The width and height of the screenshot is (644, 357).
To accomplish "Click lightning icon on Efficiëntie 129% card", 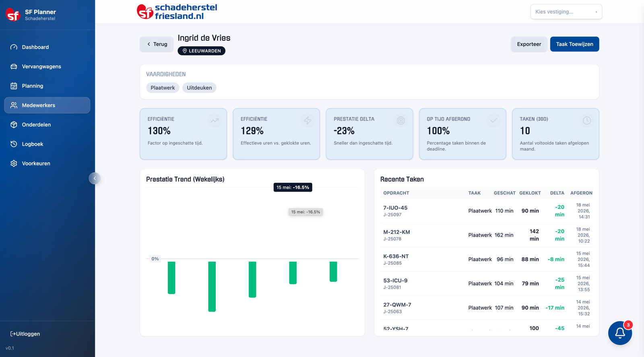I will tap(308, 120).
